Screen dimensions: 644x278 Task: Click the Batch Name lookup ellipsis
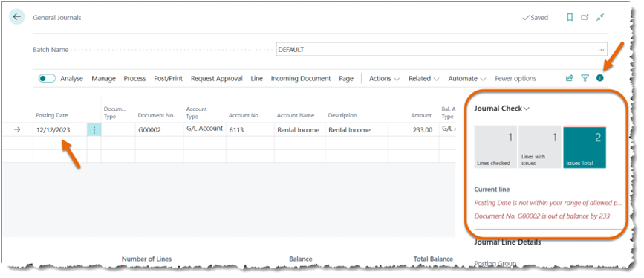tap(601, 49)
